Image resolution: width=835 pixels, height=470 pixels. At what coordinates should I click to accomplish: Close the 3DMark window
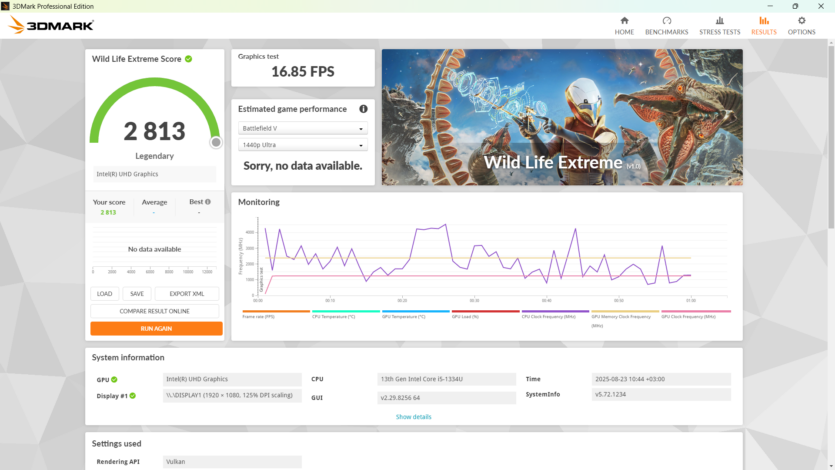coord(821,6)
